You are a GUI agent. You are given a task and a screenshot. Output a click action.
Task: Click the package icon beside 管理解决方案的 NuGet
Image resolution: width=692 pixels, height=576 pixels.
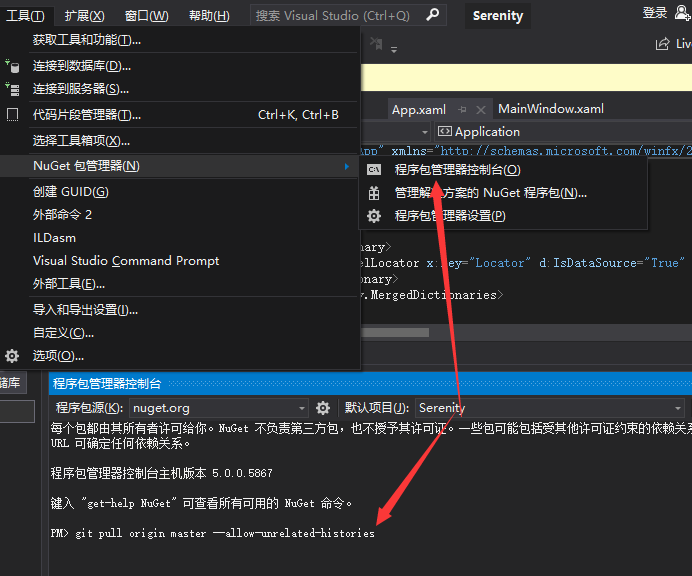[x=374, y=193]
